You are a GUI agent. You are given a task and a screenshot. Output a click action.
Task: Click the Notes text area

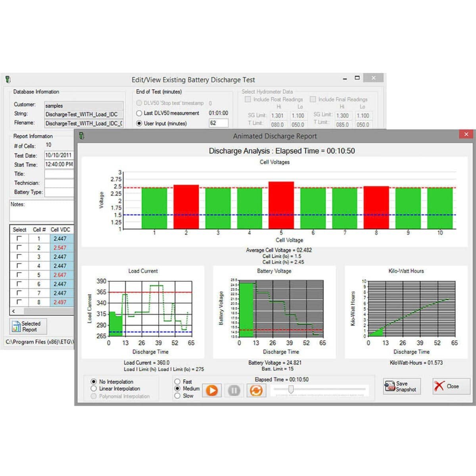click(x=42, y=210)
